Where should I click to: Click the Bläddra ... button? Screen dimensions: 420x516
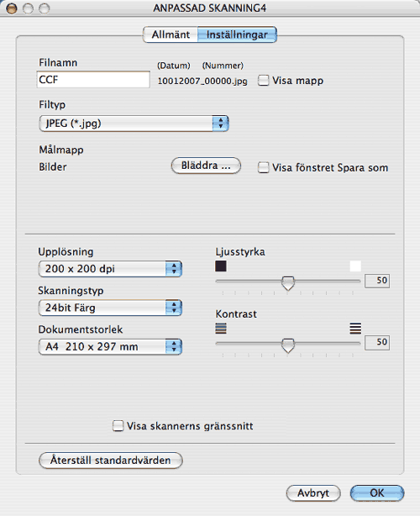pyautogui.click(x=206, y=166)
